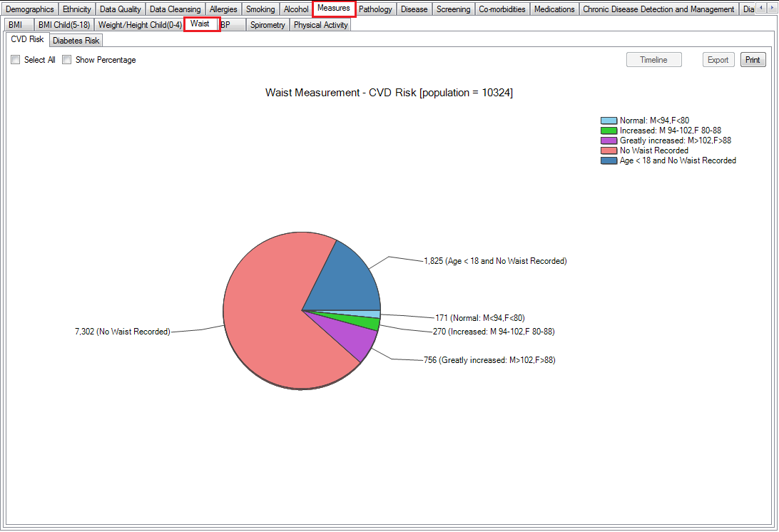Select the Measures tab

coord(334,9)
